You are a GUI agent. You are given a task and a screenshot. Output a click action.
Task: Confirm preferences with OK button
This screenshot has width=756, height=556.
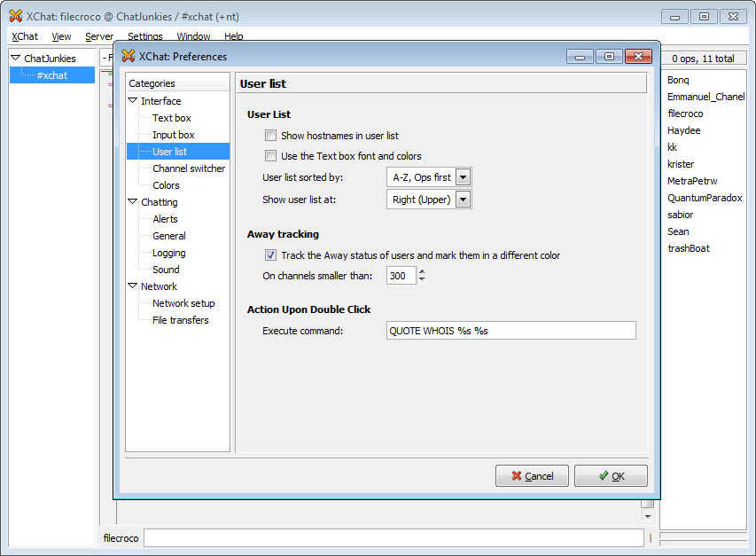click(611, 476)
